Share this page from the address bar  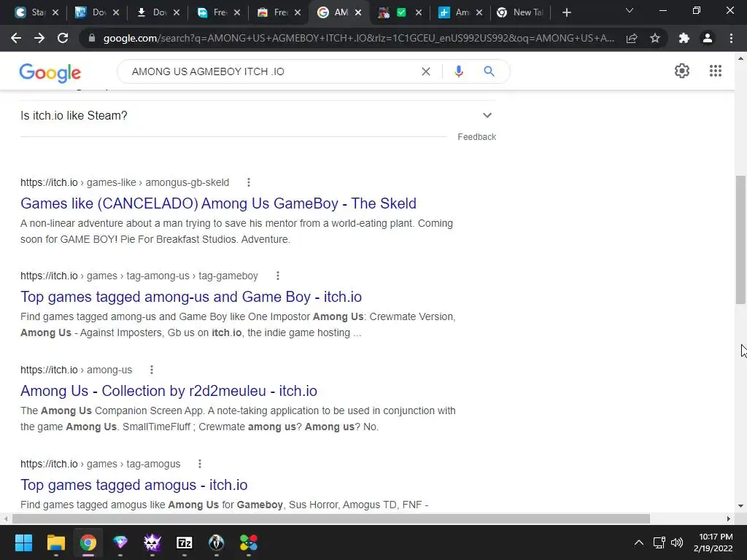click(x=632, y=38)
